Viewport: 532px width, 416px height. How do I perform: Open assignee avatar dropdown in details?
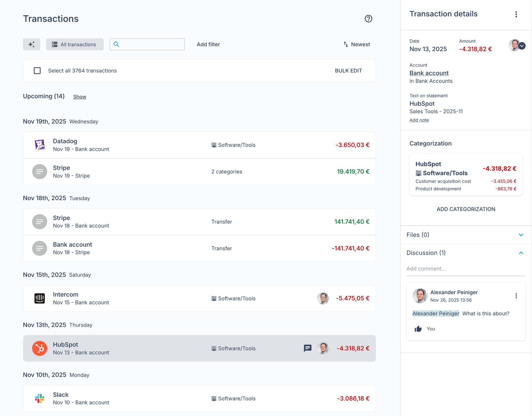[x=522, y=46]
